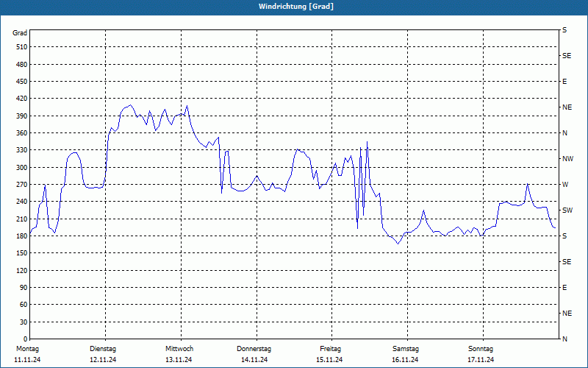Choose the "Donnerstag" day label

(x=254, y=349)
